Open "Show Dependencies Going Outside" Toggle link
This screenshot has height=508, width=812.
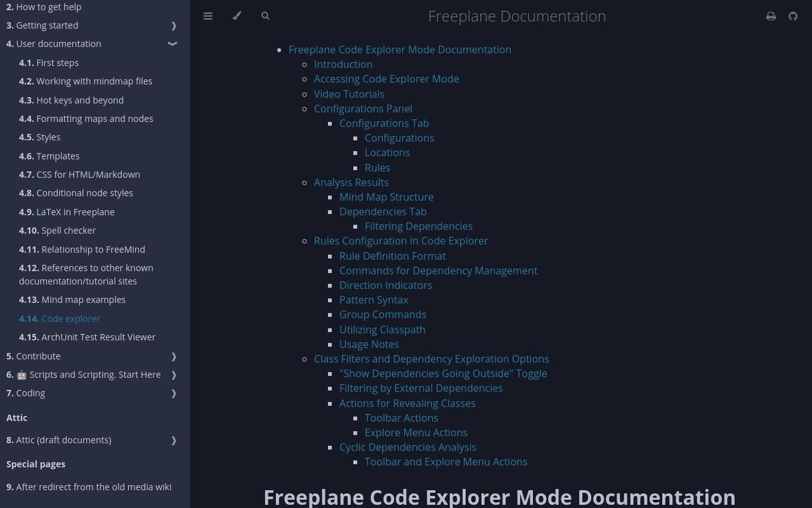tap(443, 373)
